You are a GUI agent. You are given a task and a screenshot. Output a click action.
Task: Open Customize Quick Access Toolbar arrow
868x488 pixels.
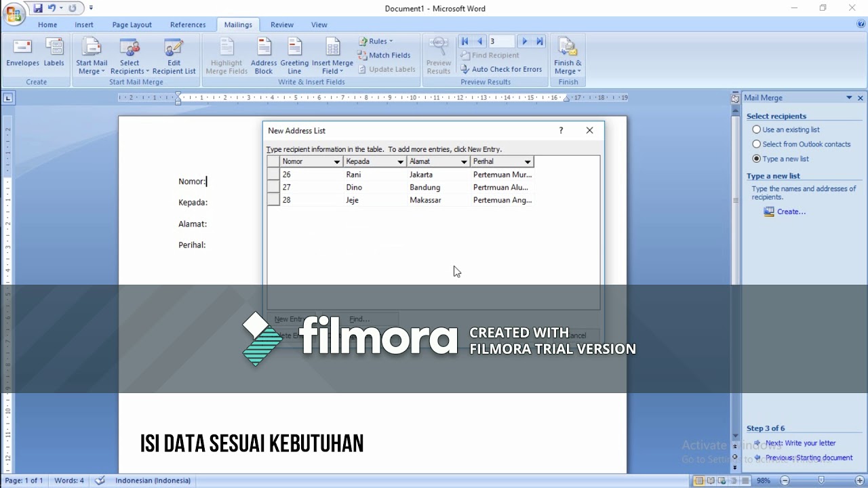click(x=92, y=8)
